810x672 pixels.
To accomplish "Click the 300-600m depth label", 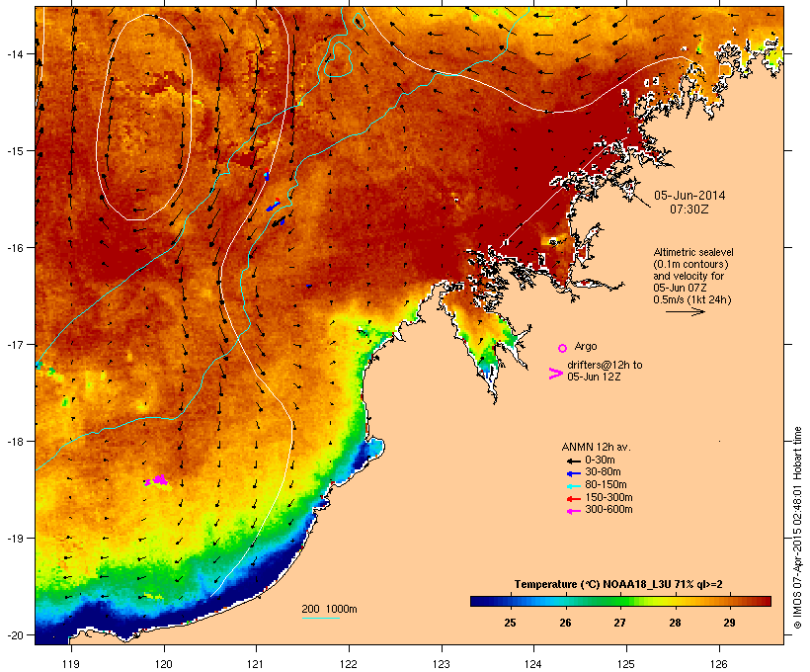I will (608, 510).
